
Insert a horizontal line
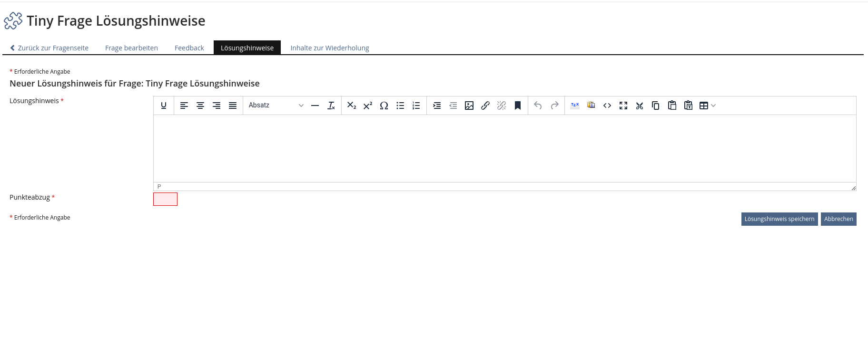(x=315, y=106)
